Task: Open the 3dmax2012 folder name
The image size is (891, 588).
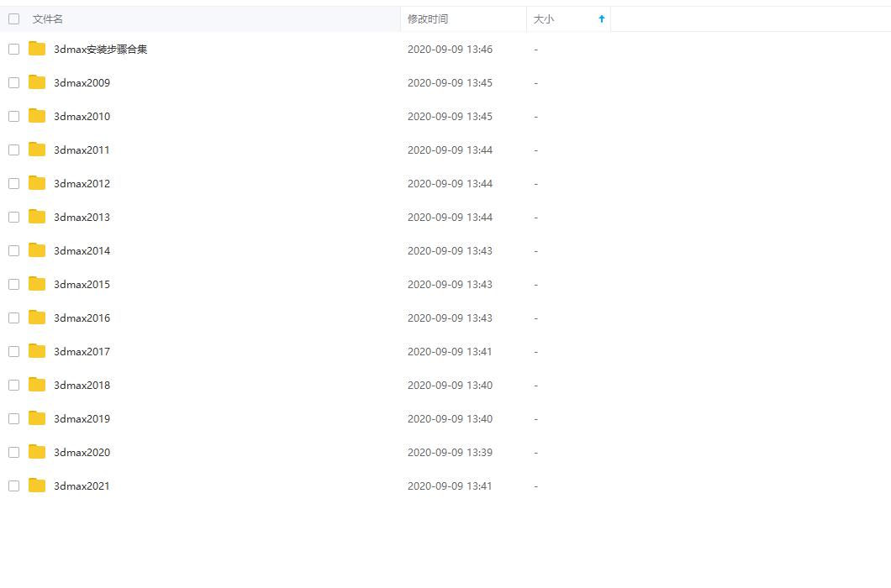Action: 82,183
